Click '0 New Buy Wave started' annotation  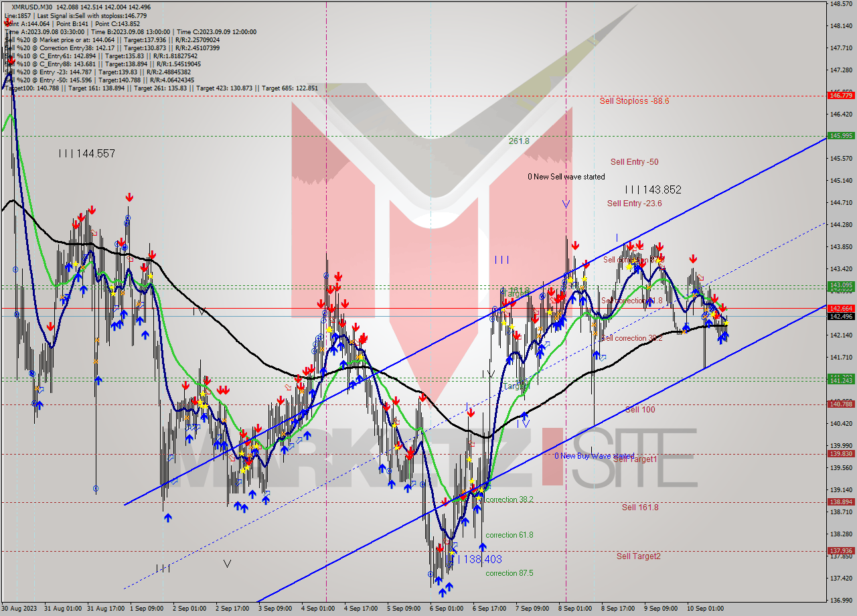tap(594, 456)
